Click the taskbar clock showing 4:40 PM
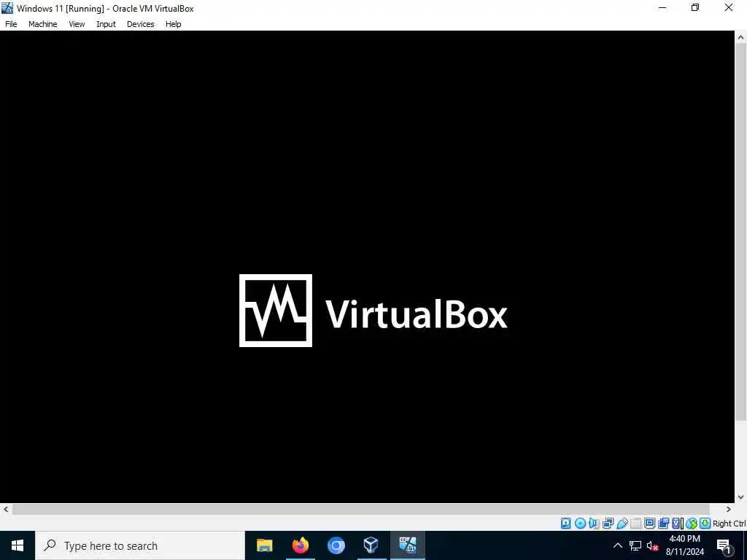 point(684,545)
